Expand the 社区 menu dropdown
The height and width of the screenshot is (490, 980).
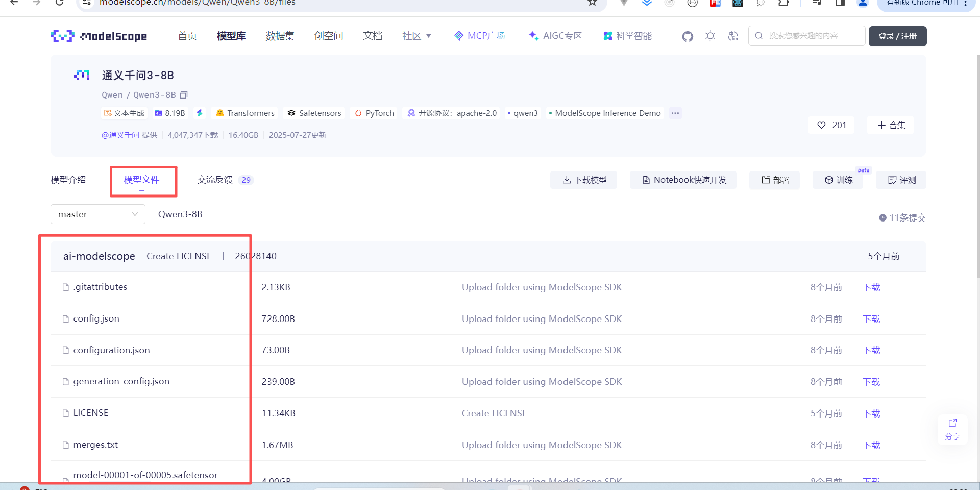tap(416, 36)
